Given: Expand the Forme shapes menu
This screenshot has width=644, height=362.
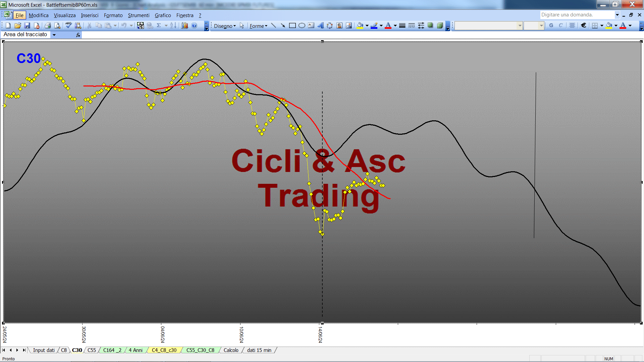Looking at the screenshot, I should [x=258, y=26].
